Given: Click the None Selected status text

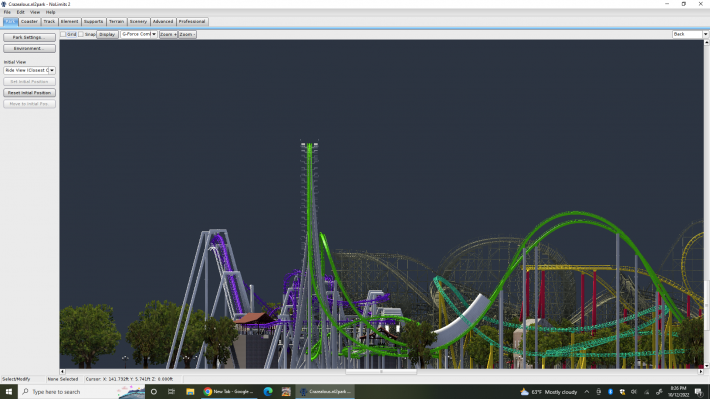Looking at the screenshot, I should pyautogui.click(x=63, y=379).
